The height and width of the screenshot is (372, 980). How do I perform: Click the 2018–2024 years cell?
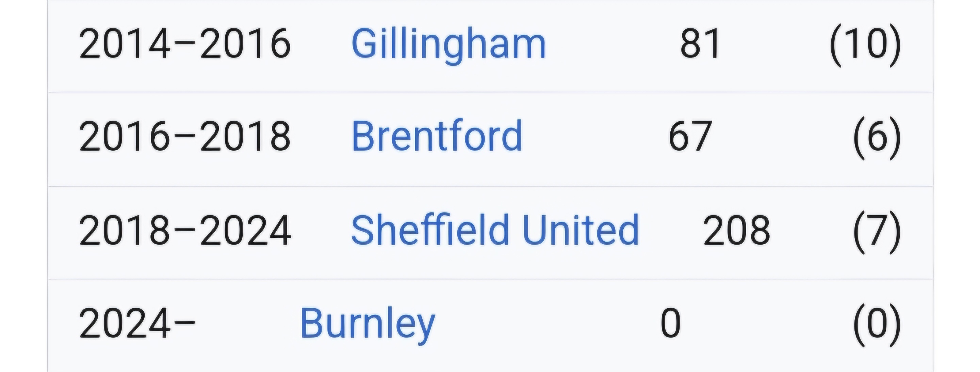tap(184, 230)
